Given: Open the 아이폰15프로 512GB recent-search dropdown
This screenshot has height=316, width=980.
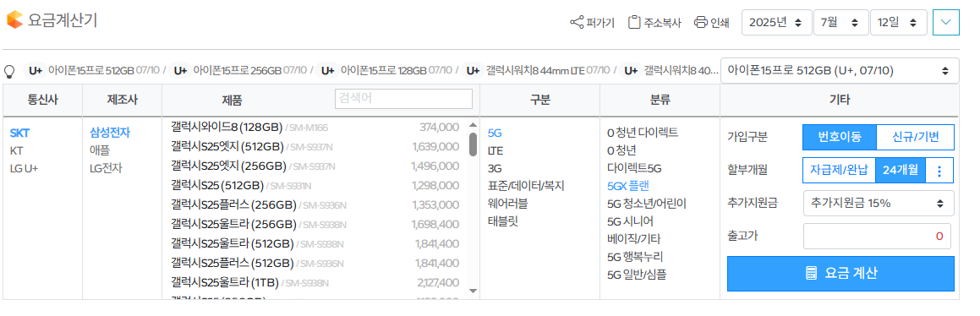Looking at the screenshot, I should [840, 71].
